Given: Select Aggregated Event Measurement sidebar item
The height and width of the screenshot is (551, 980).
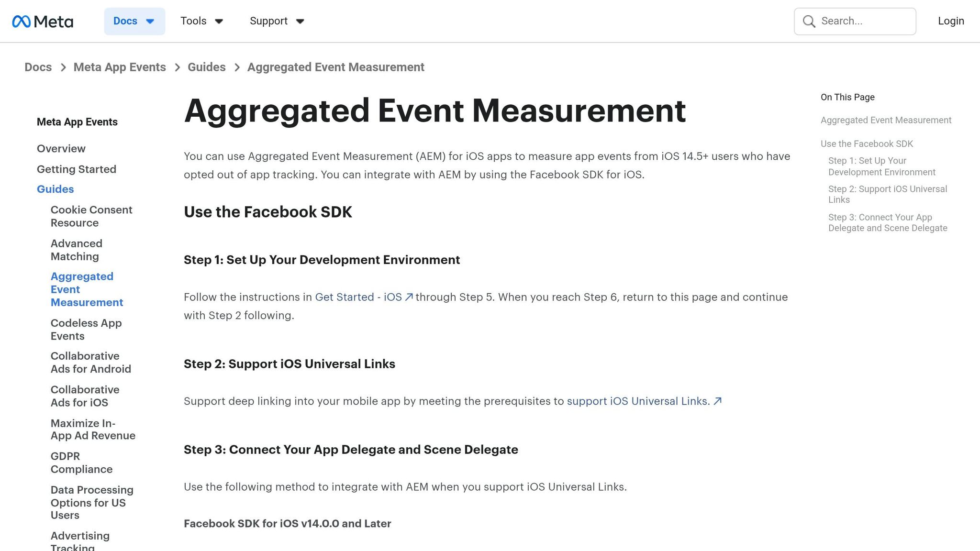Looking at the screenshot, I should point(87,289).
